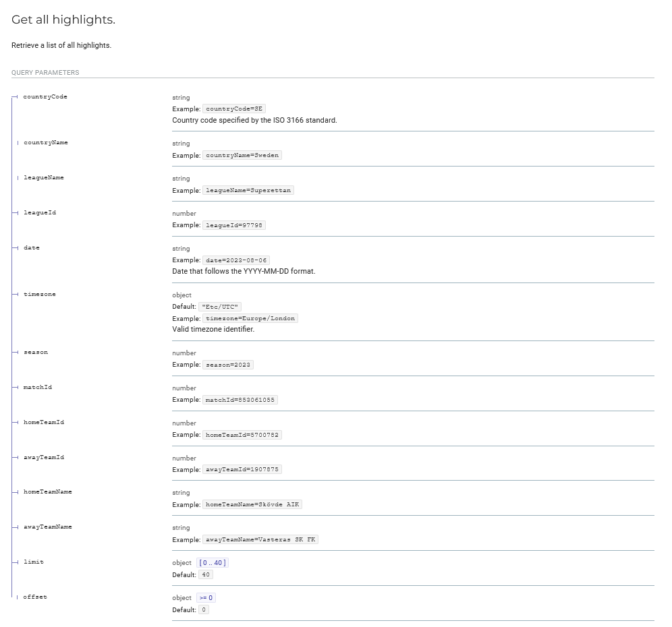This screenshot has height=627, width=672.
Task: Select the season=2023 example value
Action: 228,365
